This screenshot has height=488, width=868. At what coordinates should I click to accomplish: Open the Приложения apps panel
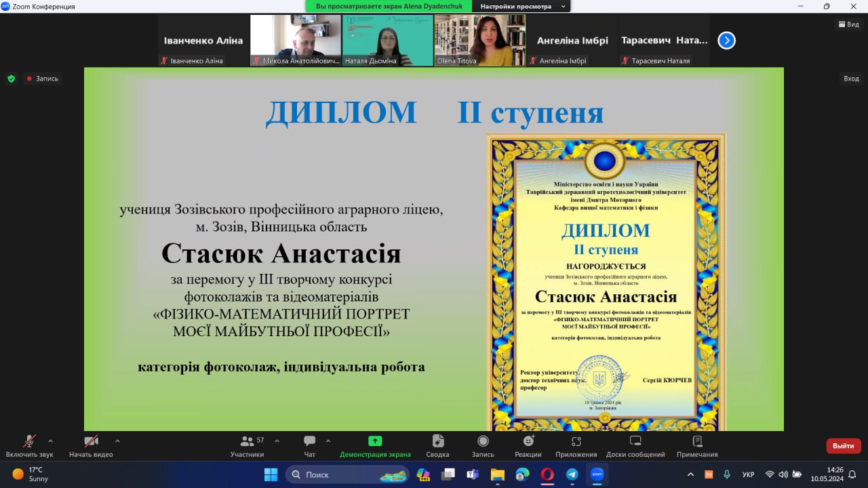pos(576,446)
